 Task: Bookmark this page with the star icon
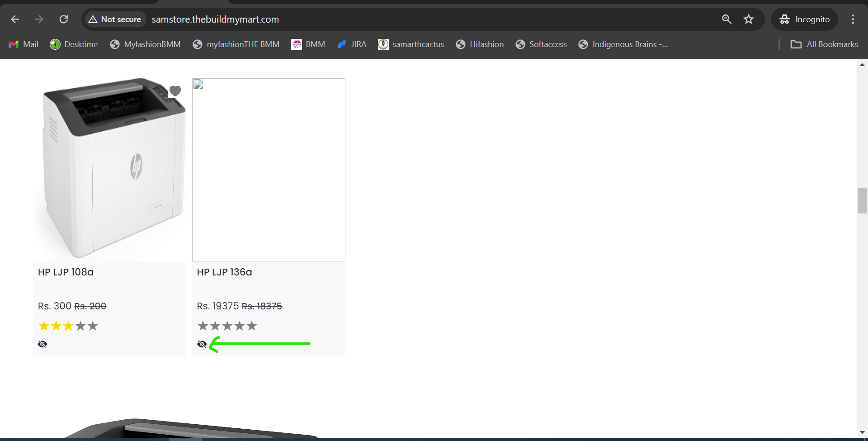[749, 19]
